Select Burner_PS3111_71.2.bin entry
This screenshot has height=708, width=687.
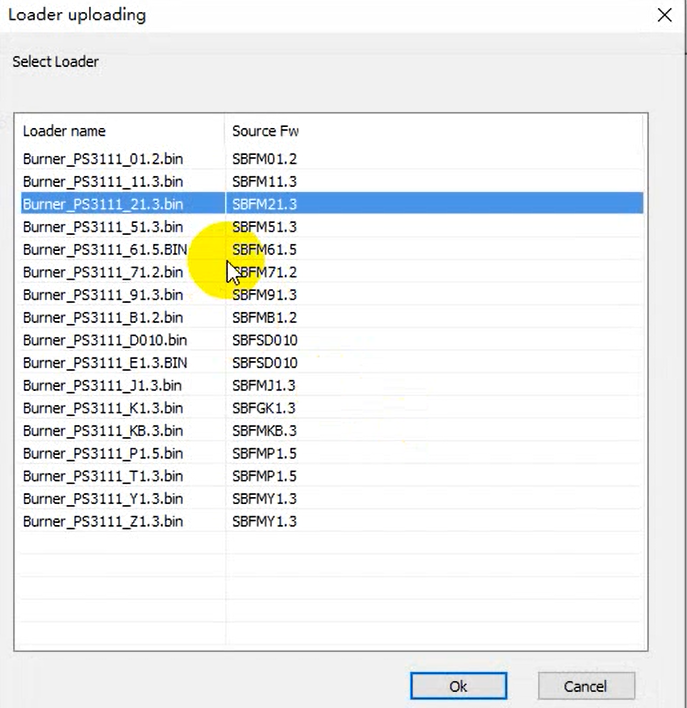[x=103, y=272]
